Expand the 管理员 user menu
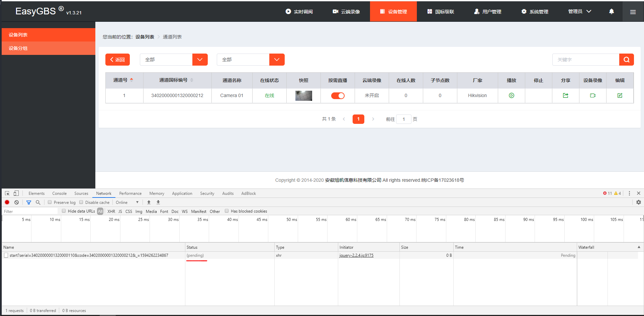 580,11
